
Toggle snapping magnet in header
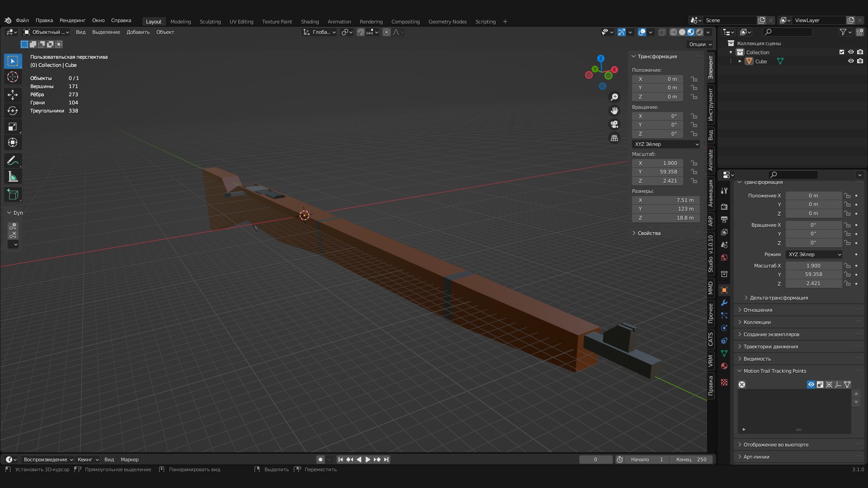[x=360, y=32]
